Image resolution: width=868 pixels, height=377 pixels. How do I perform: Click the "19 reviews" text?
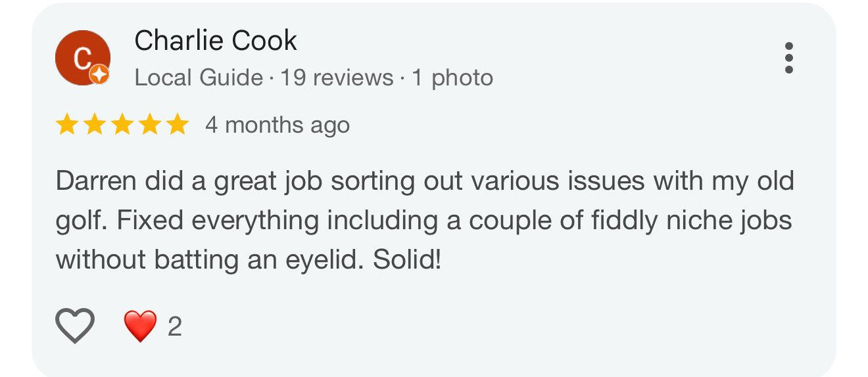[337, 78]
